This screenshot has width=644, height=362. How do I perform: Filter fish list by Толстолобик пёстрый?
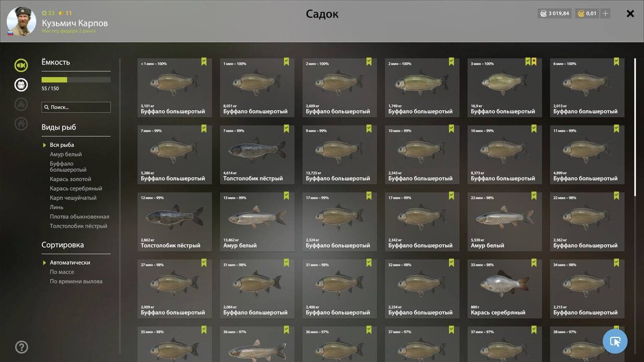[x=78, y=226]
